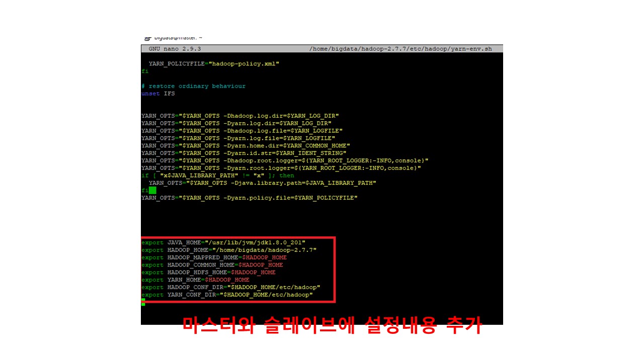This screenshot has height=362, width=644.
Task: Click the export JAVA_HOME line
Action: (x=223, y=242)
